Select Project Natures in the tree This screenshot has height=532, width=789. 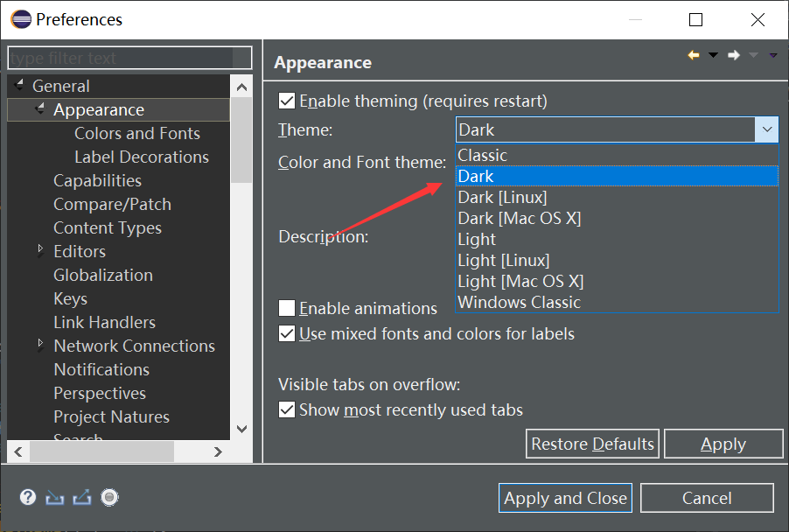coord(112,416)
